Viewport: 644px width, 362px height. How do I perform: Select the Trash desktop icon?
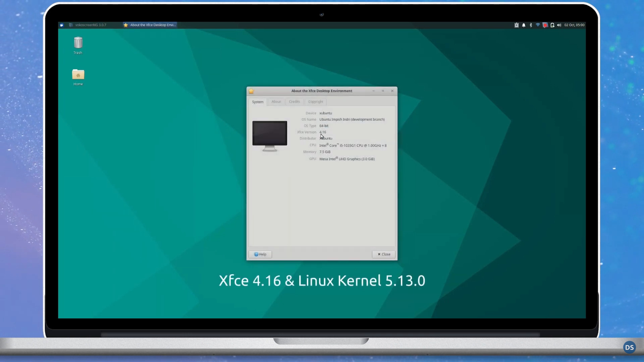(78, 45)
